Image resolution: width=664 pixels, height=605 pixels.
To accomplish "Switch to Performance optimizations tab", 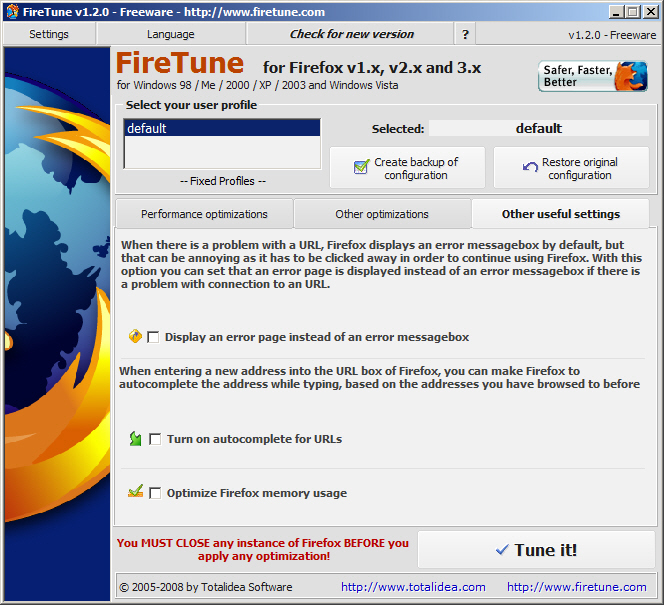I will click(204, 214).
